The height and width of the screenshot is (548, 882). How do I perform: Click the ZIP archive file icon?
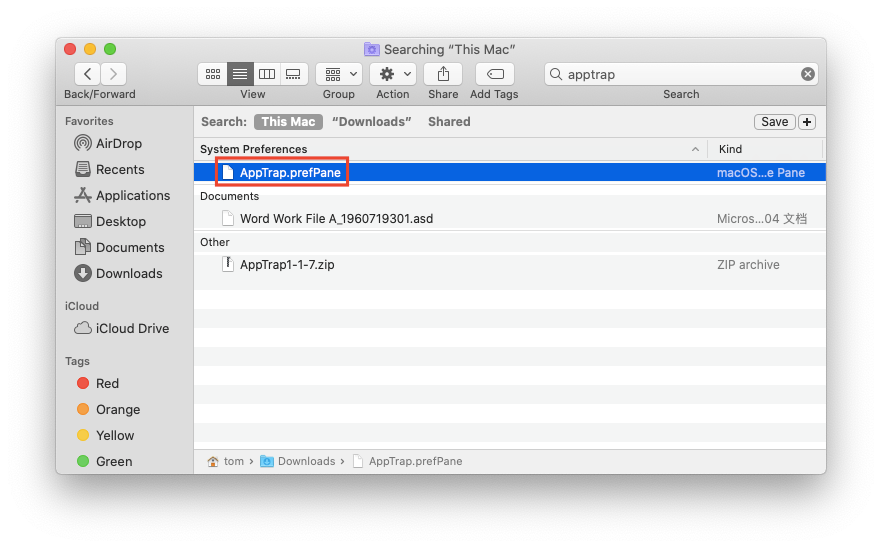coord(228,264)
